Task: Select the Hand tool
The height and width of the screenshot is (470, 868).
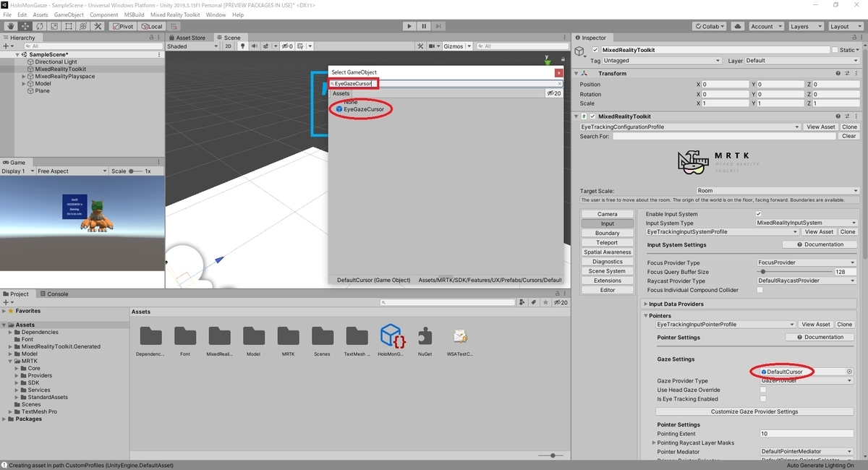Action: 11,26
